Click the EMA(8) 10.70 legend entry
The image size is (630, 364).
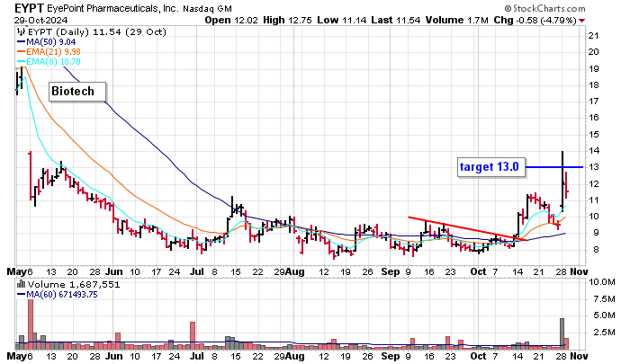coord(49,62)
